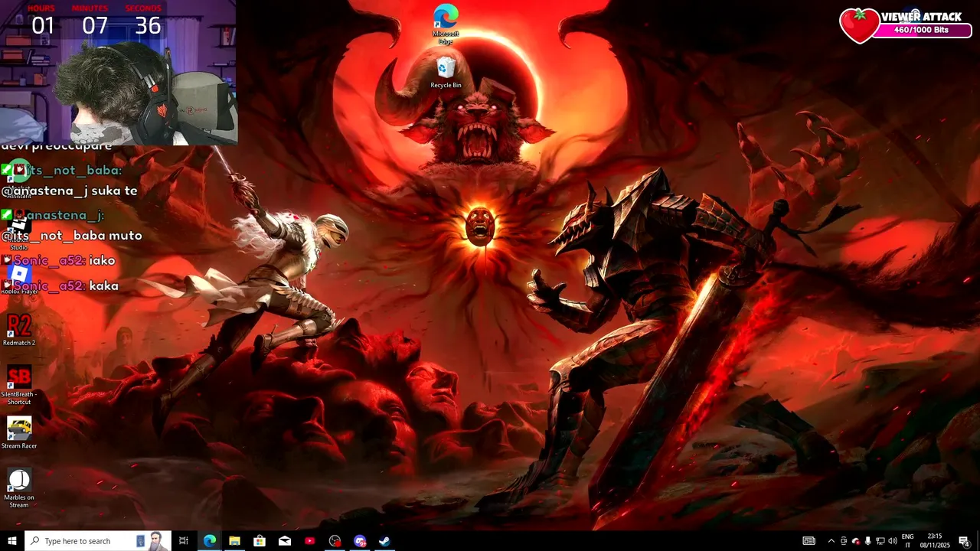
Task: Open the clock showing 23:15
Action: (x=935, y=541)
